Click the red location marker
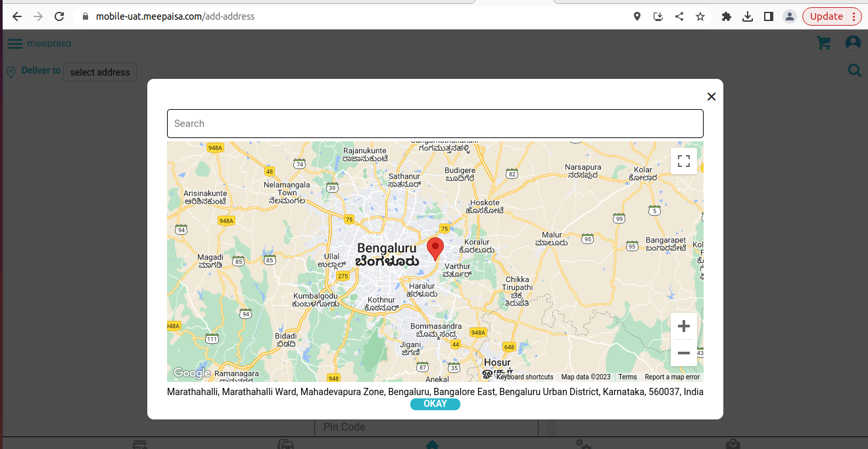This screenshot has height=449, width=868. (435, 249)
